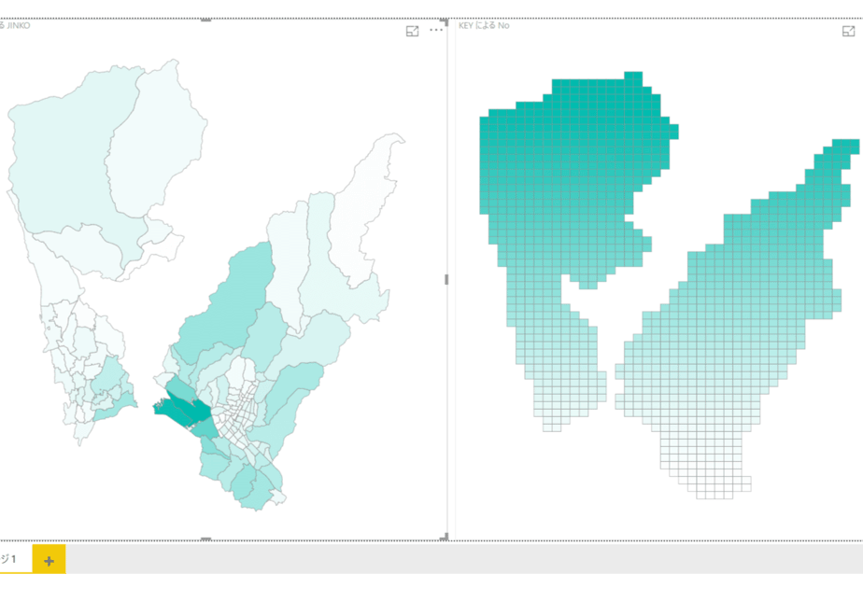Open focus mode on the JINKO map visual

(412, 32)
